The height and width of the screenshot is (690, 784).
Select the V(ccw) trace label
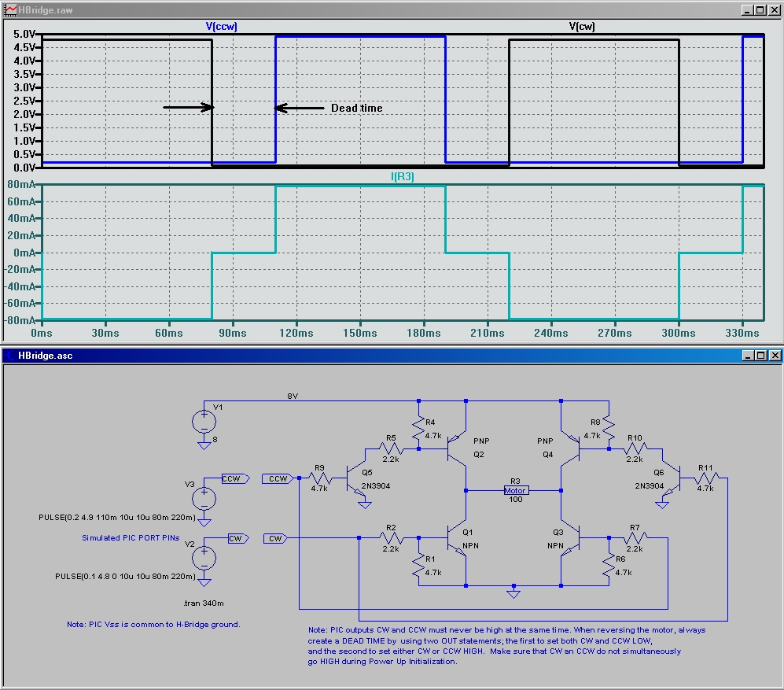pos(222,27)
